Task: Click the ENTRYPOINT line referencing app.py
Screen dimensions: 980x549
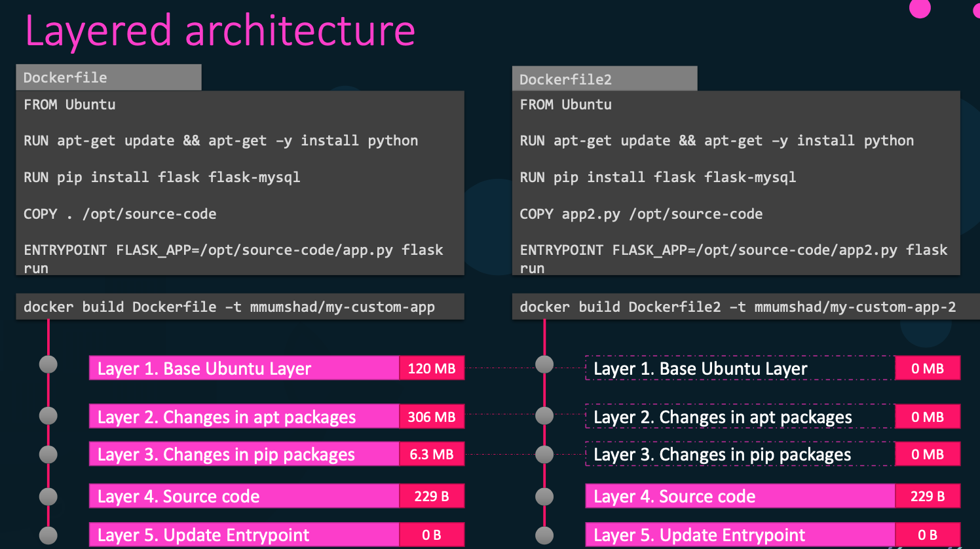Action: pos(233,259)
